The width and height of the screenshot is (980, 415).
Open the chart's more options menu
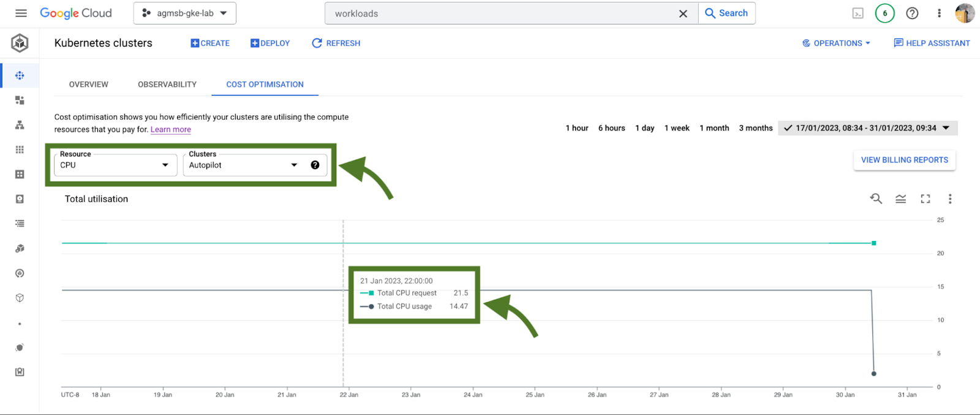coord(950,199)
